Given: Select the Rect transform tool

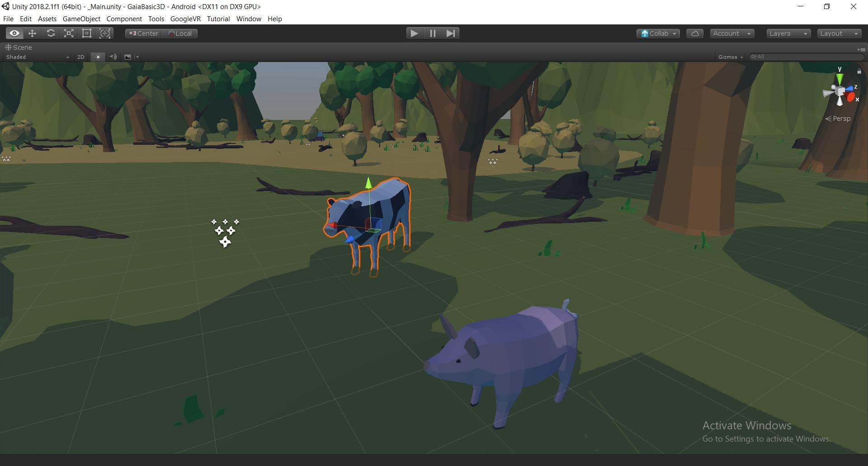Looking at the screenshot, I should tap(87, 33).
